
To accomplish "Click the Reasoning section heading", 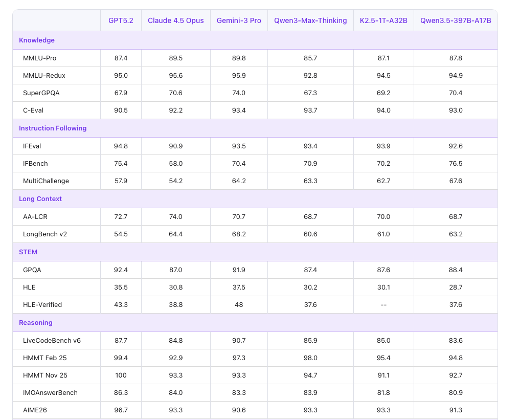I will 36,322.
